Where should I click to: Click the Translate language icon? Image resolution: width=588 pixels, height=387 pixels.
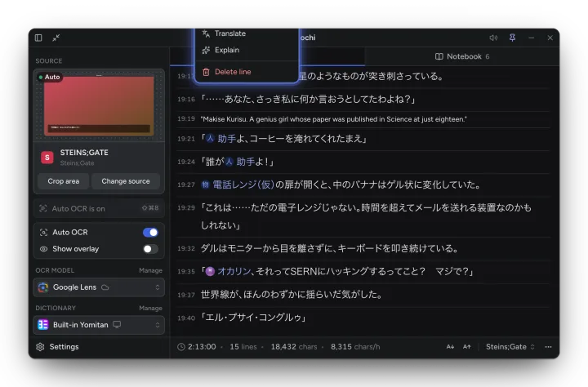(x=206, y=33)
